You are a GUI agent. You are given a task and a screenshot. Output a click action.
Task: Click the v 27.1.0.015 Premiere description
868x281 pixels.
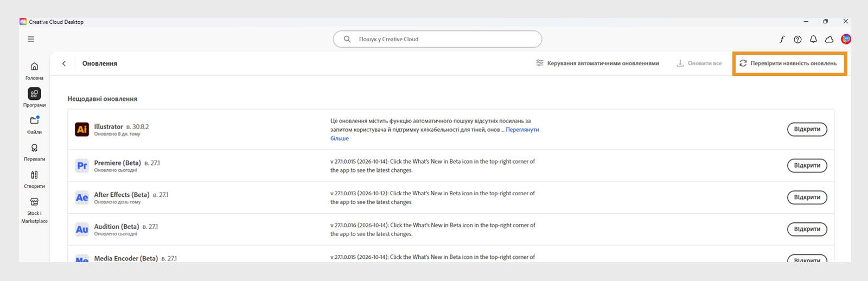click(433, 166)
